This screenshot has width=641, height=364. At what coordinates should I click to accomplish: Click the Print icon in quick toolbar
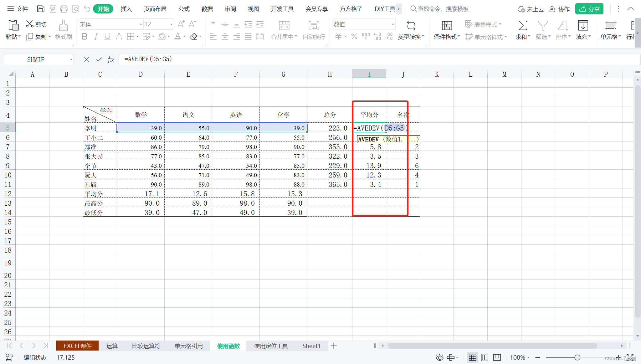[x=64, y=9]
